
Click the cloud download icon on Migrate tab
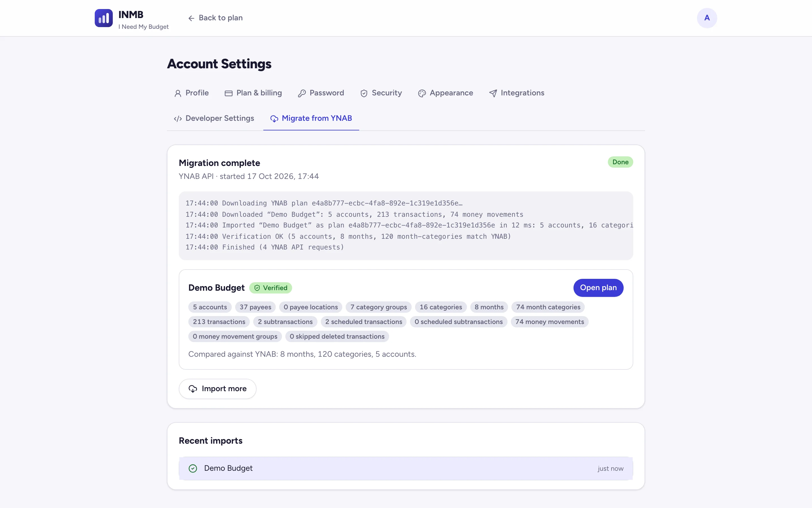274,119
